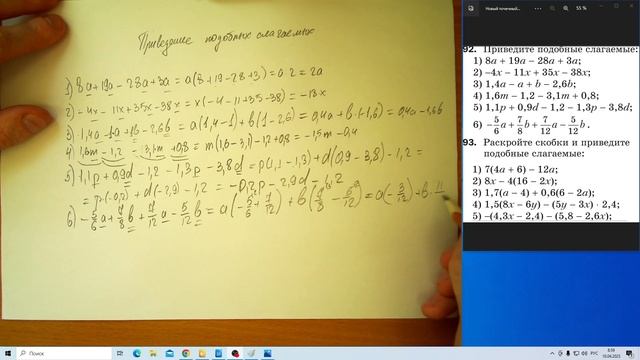The image size is (640, 360).
Task: Click the fraction exercise 6) in task 92
Action: (x=531, y=125)
